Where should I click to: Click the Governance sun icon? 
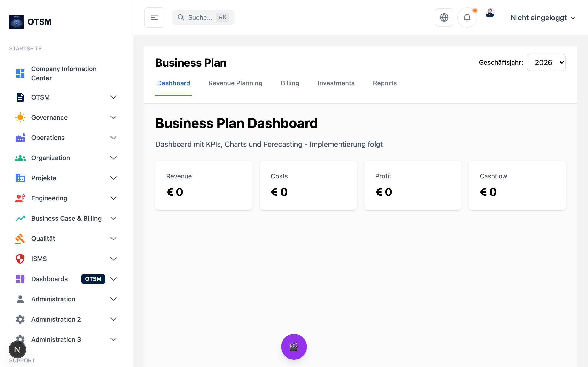(x=20, y=117)
